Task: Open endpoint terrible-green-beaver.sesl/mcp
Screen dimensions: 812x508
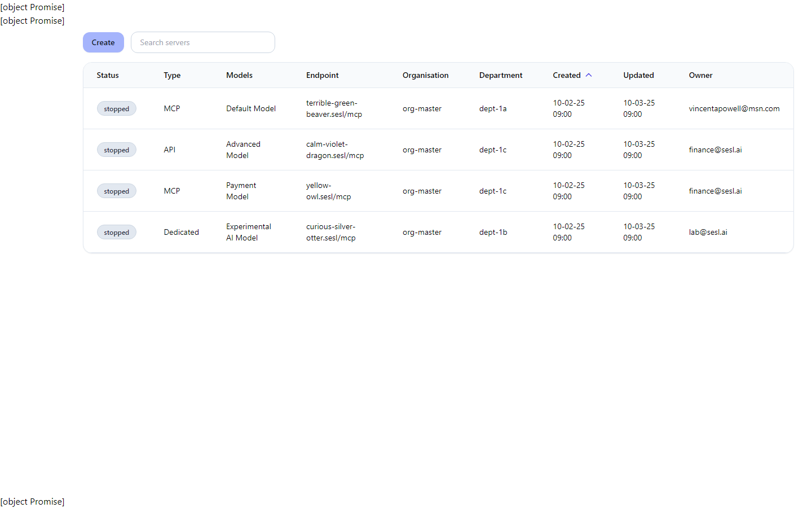Action: [x=334, y=108]
